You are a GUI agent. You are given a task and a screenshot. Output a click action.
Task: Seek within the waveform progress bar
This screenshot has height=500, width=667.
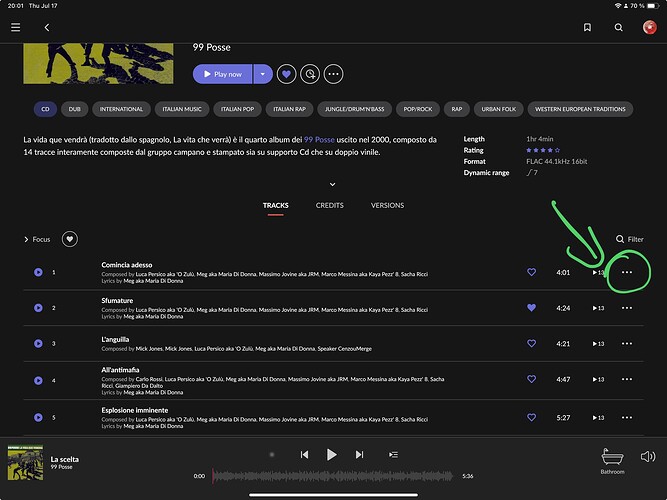tap(333, 476)
